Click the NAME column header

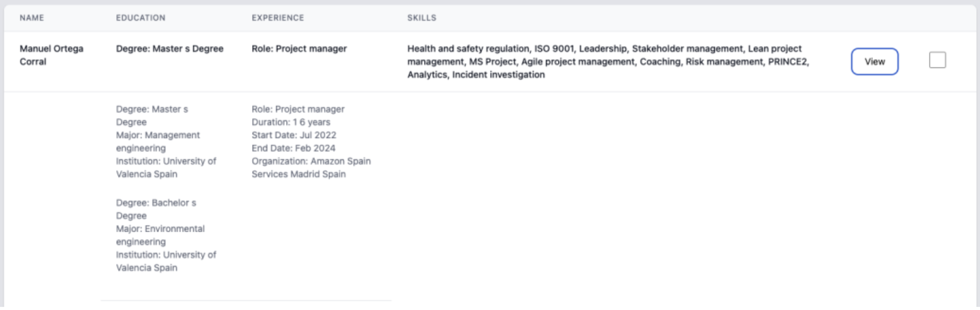32,18
